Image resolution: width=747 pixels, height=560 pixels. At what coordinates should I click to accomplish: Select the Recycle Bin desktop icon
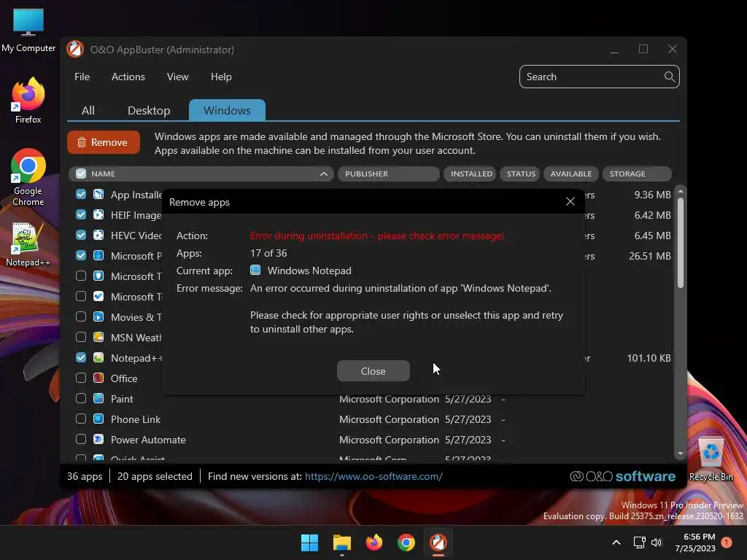click(711, 459)
